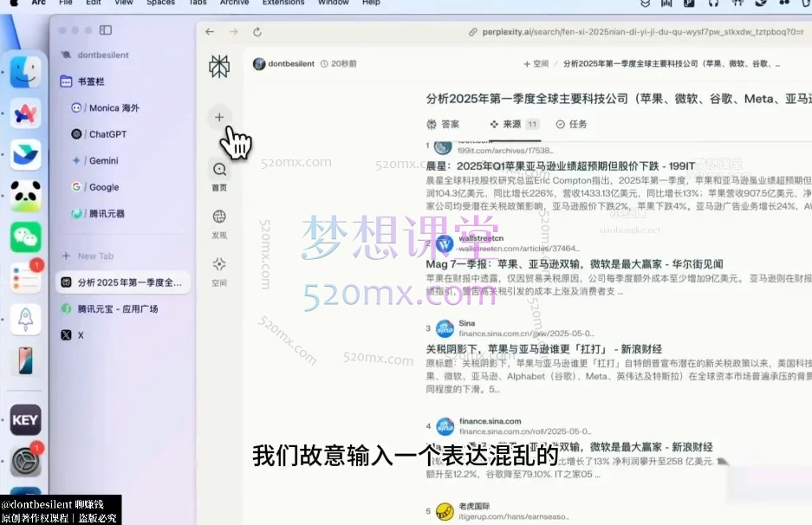Create a New Tab in Arc

(x=88, y=256)
